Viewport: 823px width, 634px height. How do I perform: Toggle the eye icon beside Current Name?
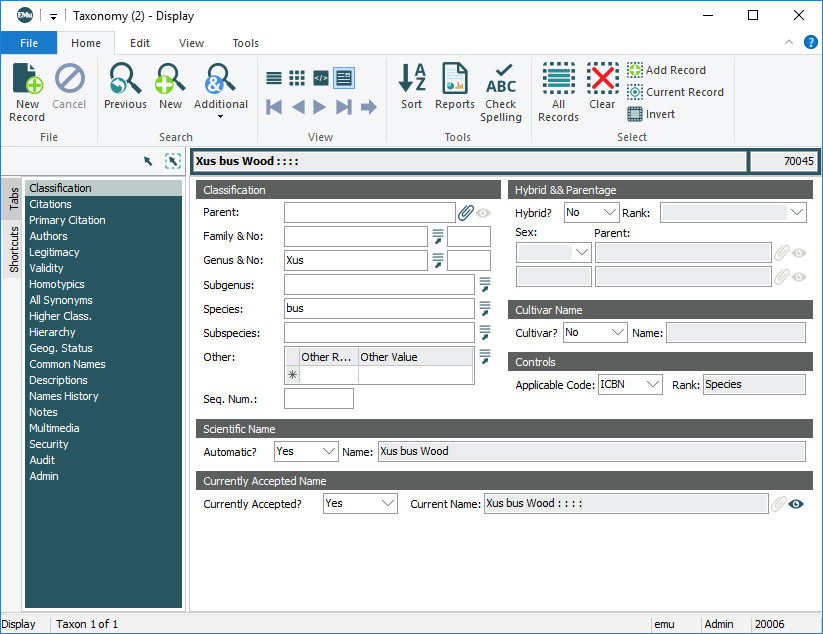click(796, 504)
